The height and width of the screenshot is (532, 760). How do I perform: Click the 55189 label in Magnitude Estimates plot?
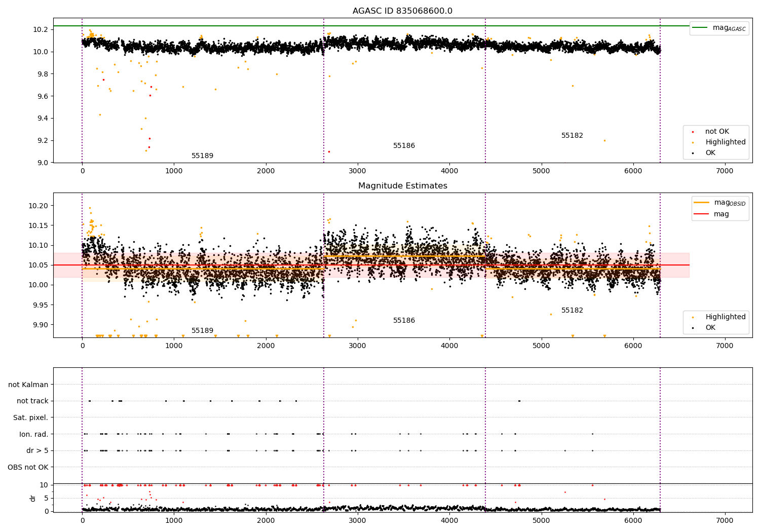202,331
